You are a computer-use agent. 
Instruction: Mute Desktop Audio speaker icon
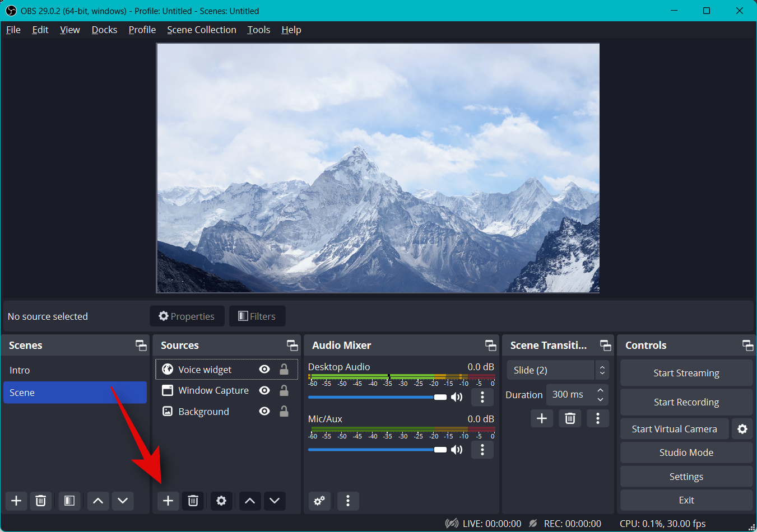457,397
